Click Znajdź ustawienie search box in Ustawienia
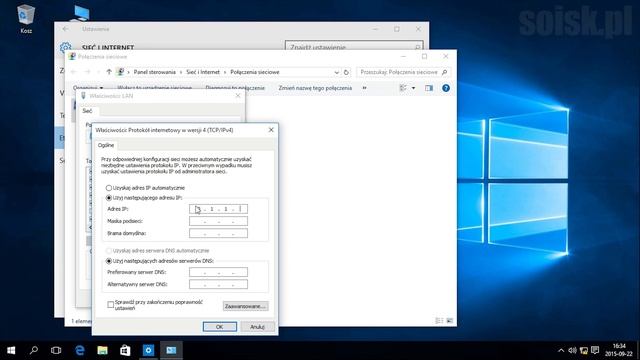Image resolution: width=640 pixels, height=360 pixels. point(354,47)
